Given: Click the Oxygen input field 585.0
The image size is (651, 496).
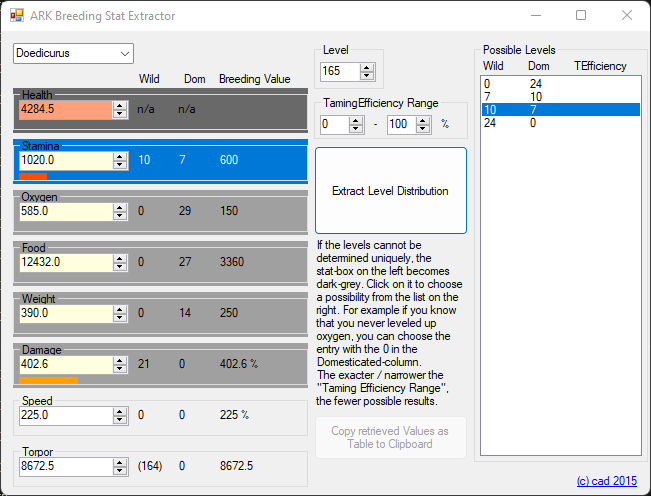Looking at the screenshot, I should (66, 212).
